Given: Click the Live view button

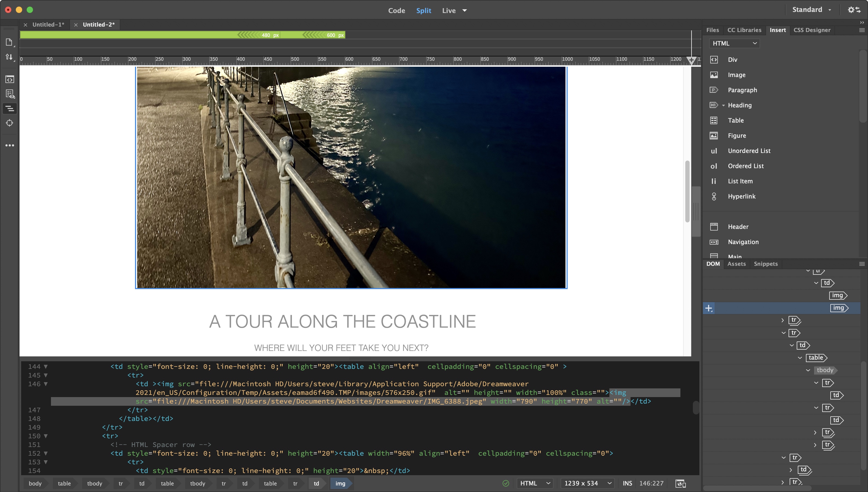Looking at the screenshot, I should click(x=449, y=10).
